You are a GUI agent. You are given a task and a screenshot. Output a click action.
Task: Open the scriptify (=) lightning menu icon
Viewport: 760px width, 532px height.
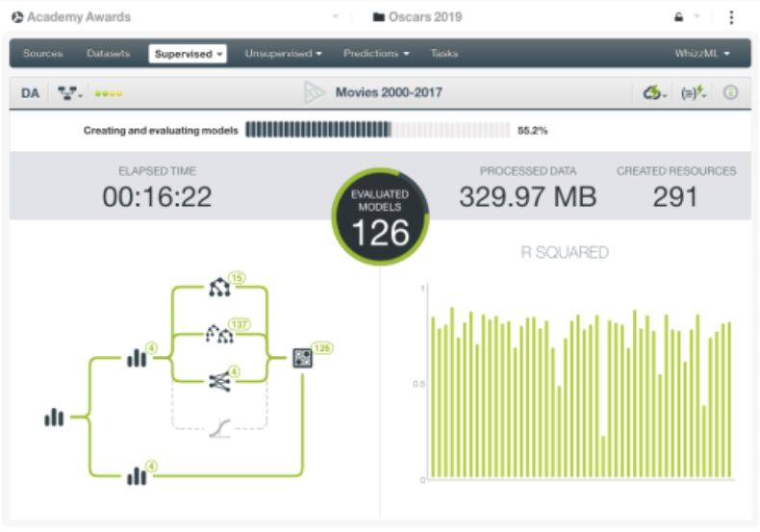coord(693,92)
